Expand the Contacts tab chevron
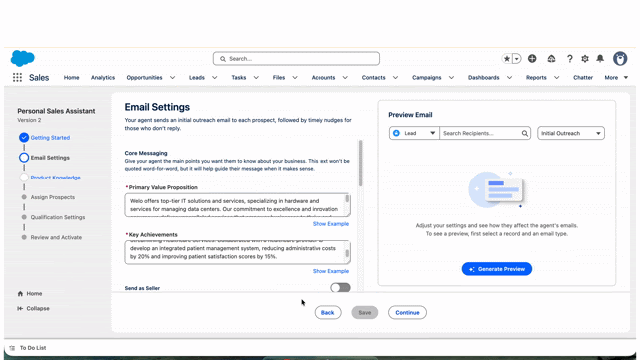 point(395,78)
